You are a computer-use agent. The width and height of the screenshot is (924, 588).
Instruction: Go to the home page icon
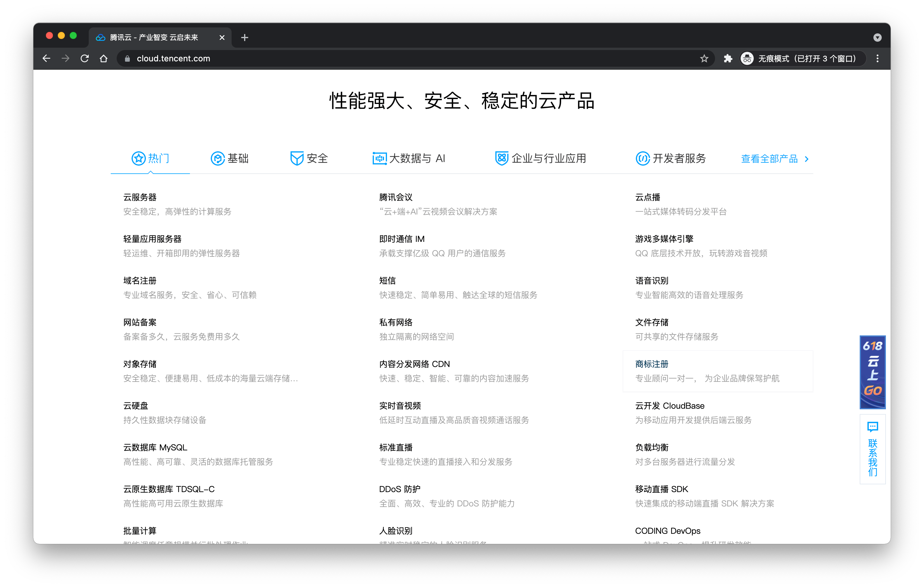point(104,58)
